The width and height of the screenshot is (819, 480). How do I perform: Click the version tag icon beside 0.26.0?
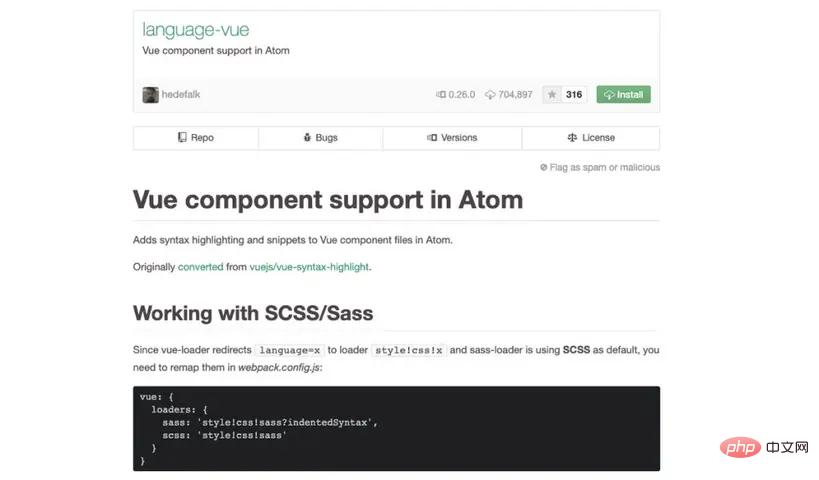(x=441, y=95)
